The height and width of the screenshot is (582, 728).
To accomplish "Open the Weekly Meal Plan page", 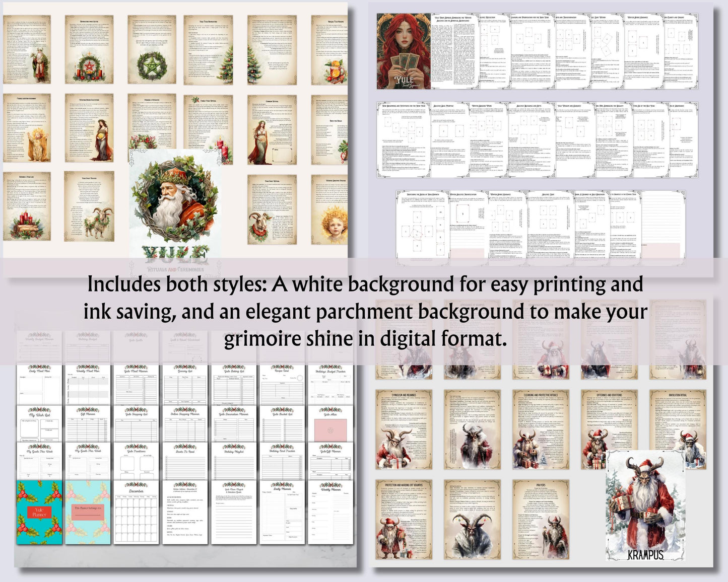I will coord(87,384).
